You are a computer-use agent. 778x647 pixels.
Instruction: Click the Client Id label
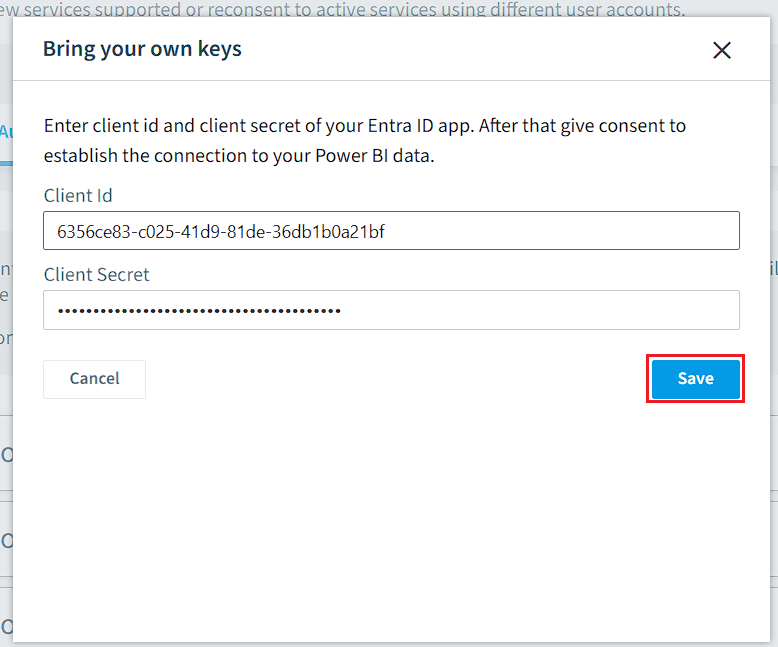(78, 195)
